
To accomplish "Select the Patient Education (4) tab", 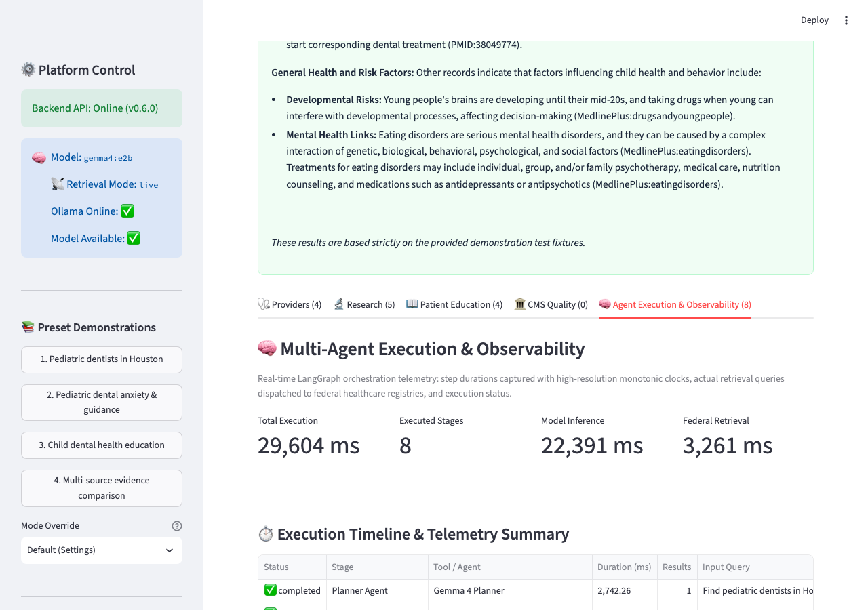I will pos(454,304).
